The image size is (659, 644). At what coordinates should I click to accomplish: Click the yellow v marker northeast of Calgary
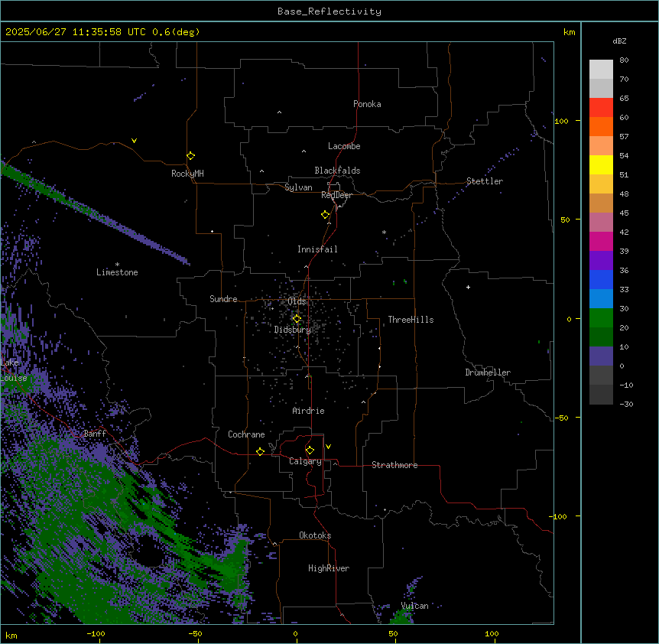328,447
